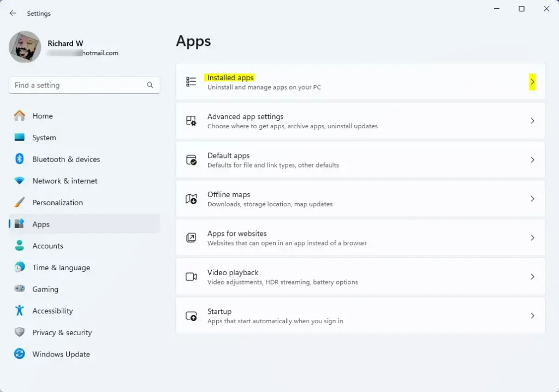559x392 pixels.
Task: Click the Apps for websites icon
Action: point(191,237)
